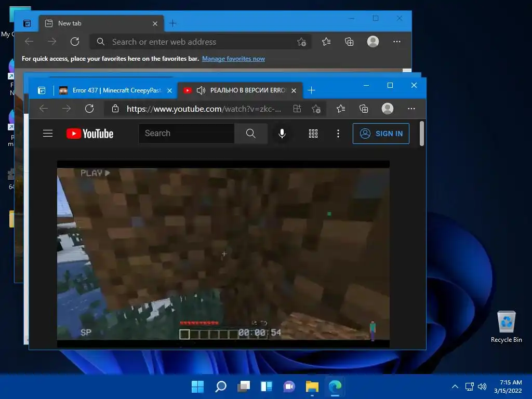Click Microsoft Edge taskbar icon

pos(335,387)
